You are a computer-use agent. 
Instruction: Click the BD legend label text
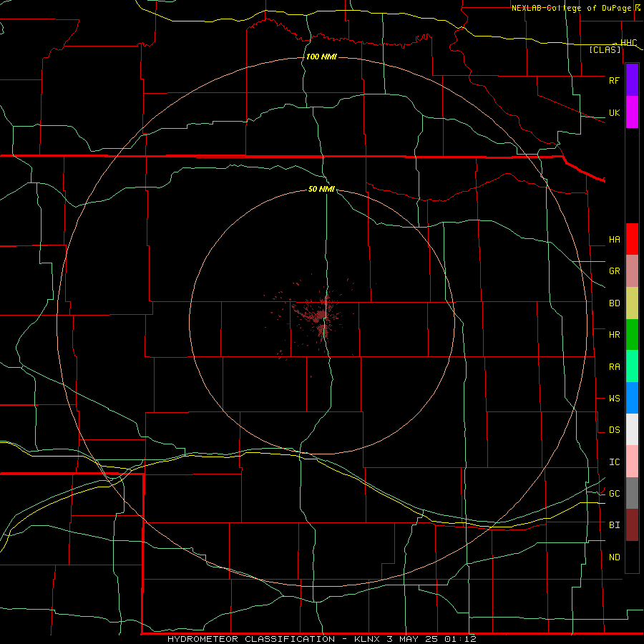click(614, 303)
